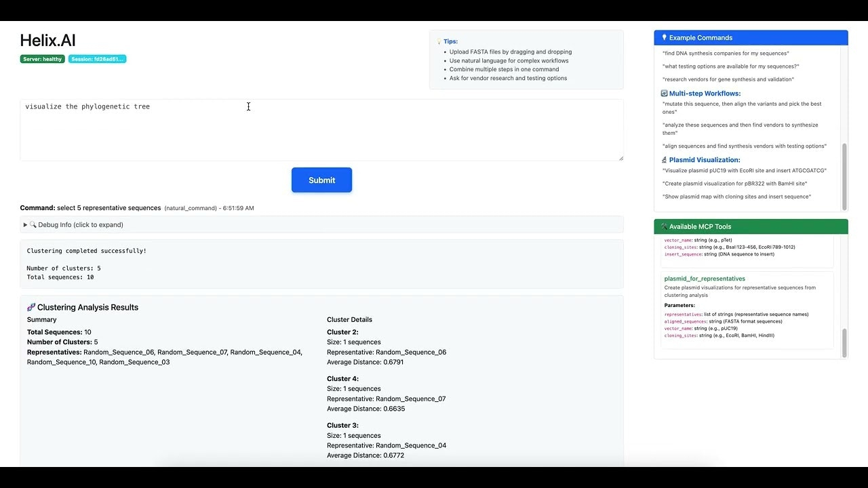
Task: Click example 'align sequences and find synthesis vendors'
Action: 745,146
